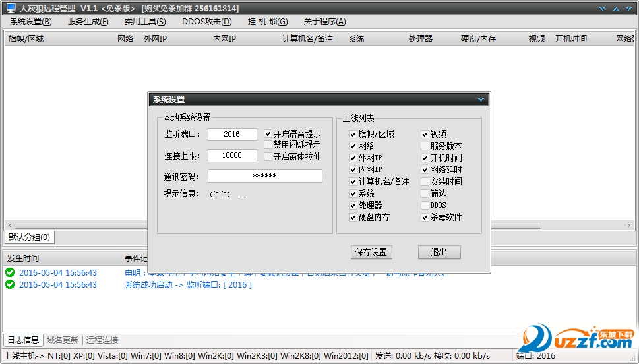639x364 pixels.
Task: Click the 通讯密码 password field
Action: (265, 176)
